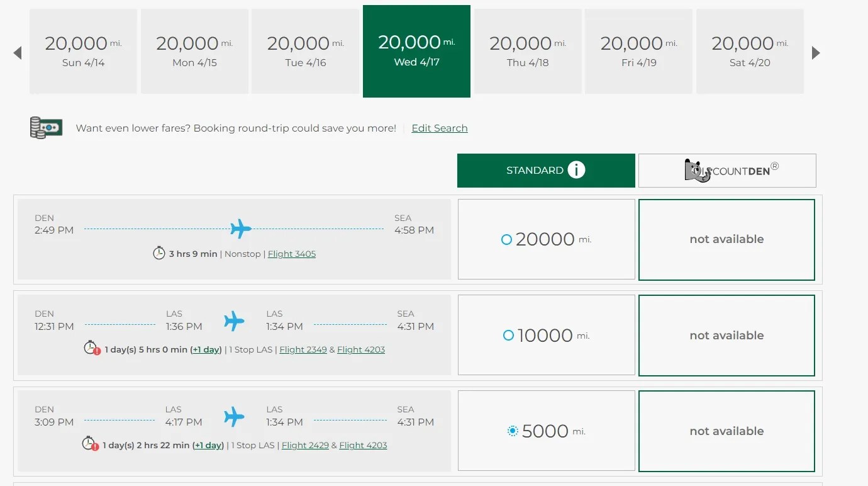Open Edit Search
Viewport: 868px width, 486px height.
(x=439, y=128)
